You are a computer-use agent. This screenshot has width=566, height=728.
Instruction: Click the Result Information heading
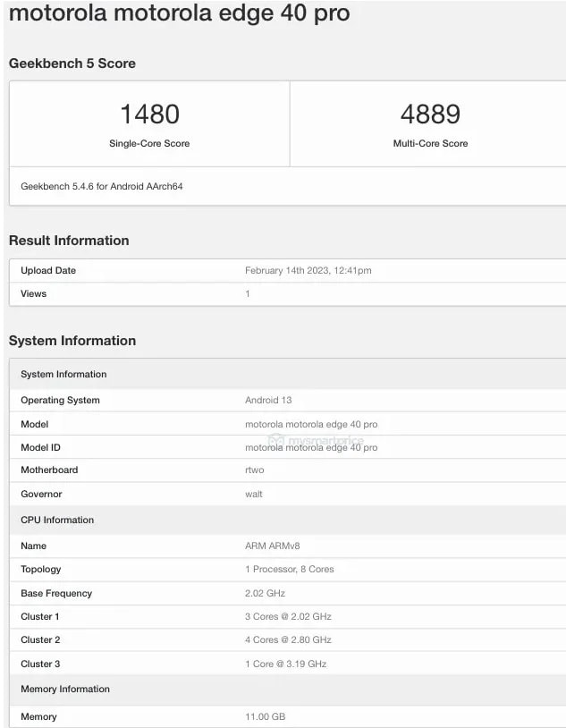coord(69,241)
